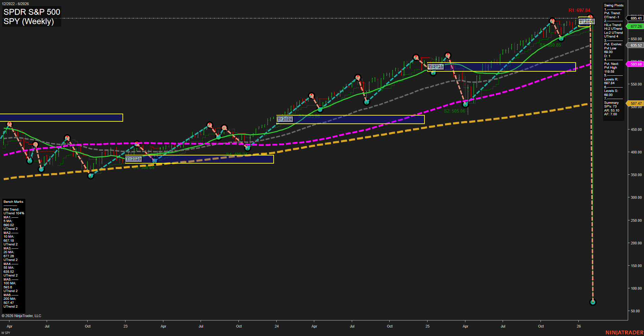Click the 2026 NinjaTrader, LLC copyright text

pos(21,316)
